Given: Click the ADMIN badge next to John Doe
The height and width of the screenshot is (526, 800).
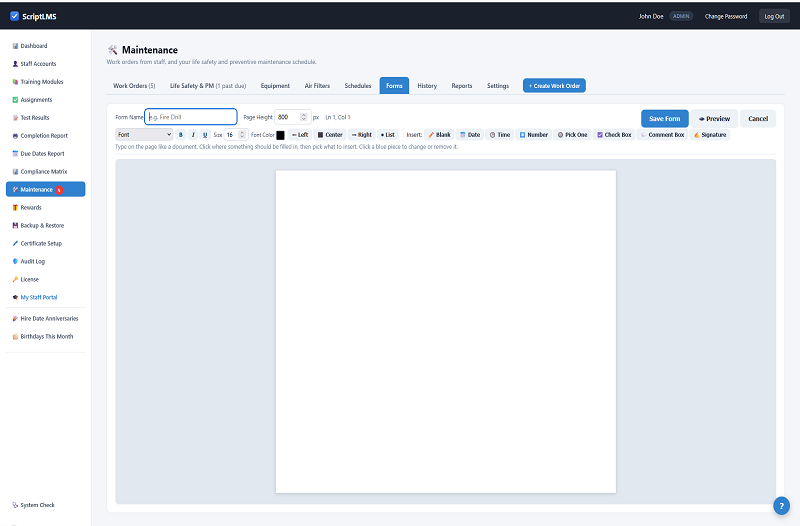Looking at the screenshot, I should (681, 16).
